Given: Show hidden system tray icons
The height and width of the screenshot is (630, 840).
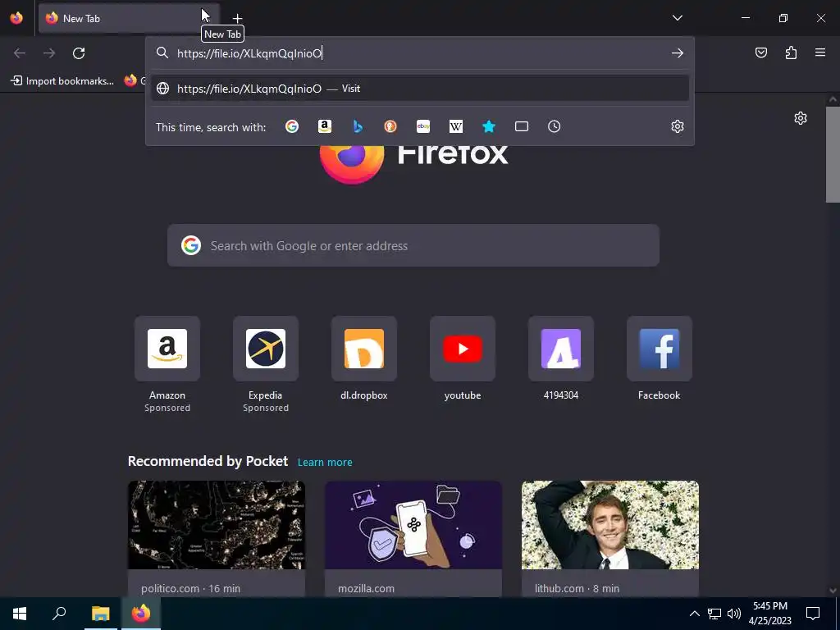Looking at the screenshot, I should [694, 614].
